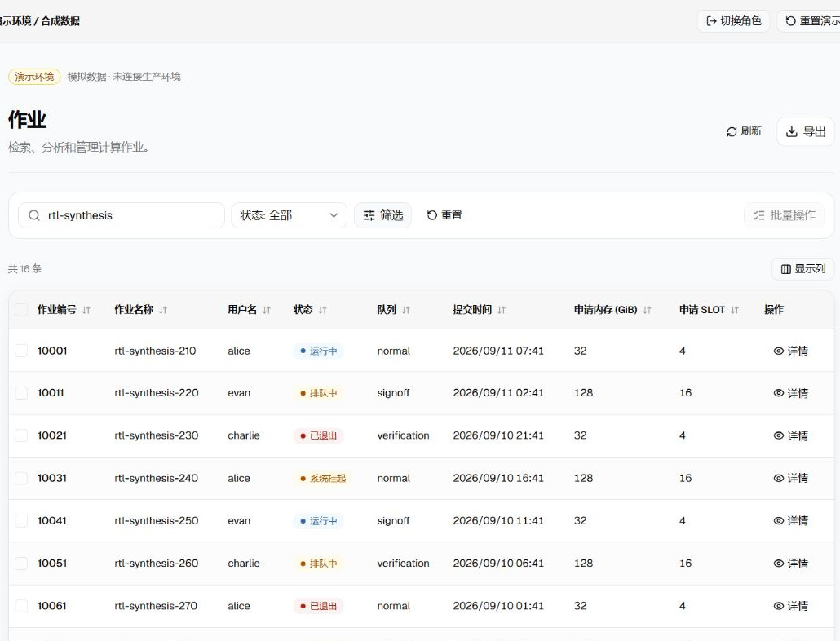The image size is (840, 641).
Task: Open details eye icon for job 10051
Action: point(778,564)
